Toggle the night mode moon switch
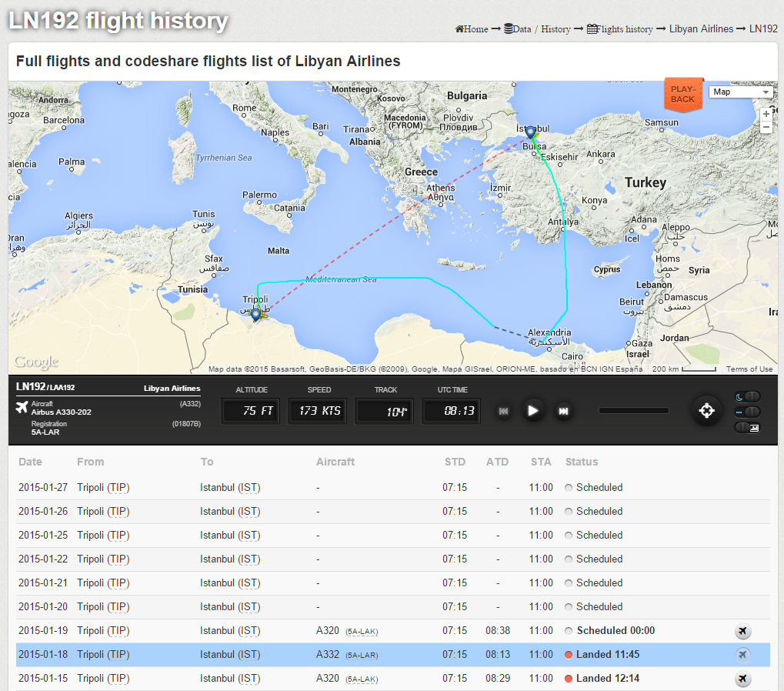Image resolution: width=784 pixels, height=691 pixels. 748,397
